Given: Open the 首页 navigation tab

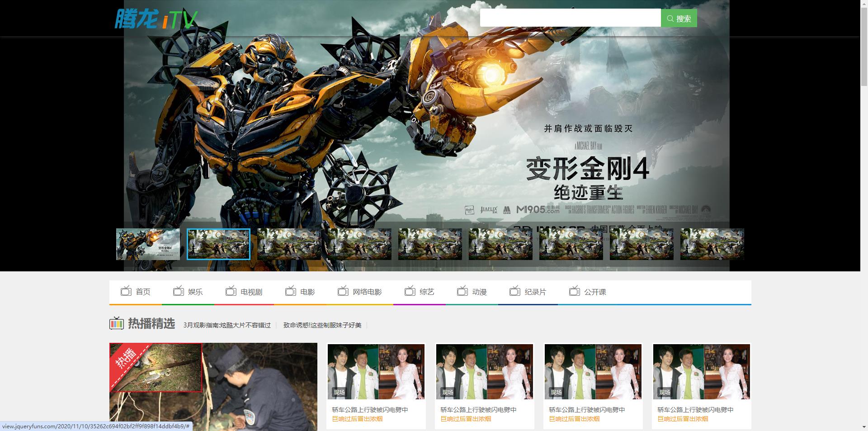Looking at the screenshot, I should (x=136, y=292).
